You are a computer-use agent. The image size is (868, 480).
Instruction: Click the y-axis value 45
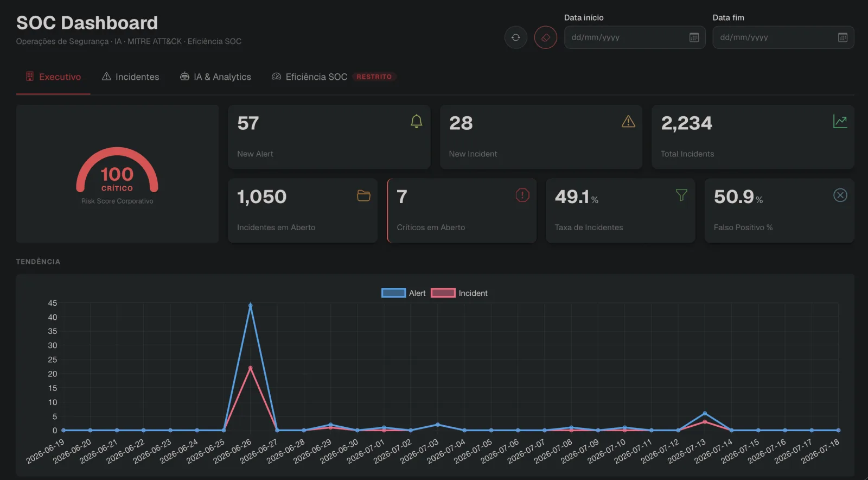[52, 303]
